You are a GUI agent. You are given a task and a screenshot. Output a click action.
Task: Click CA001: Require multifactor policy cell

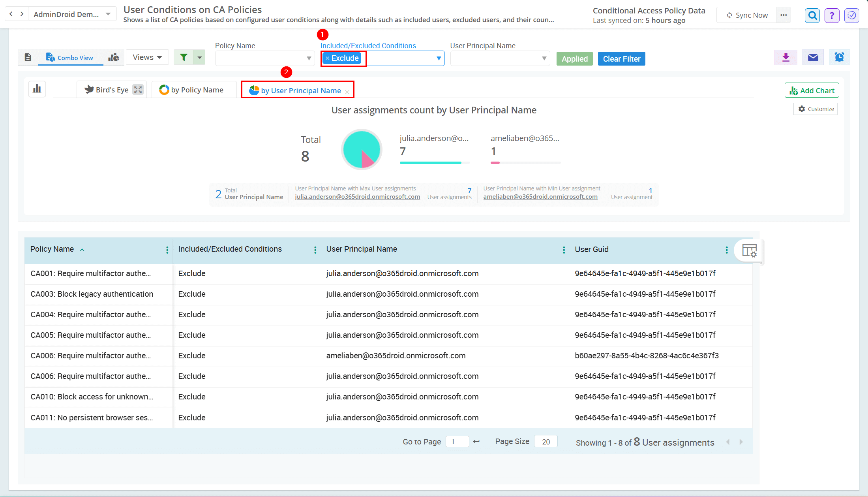91,273
